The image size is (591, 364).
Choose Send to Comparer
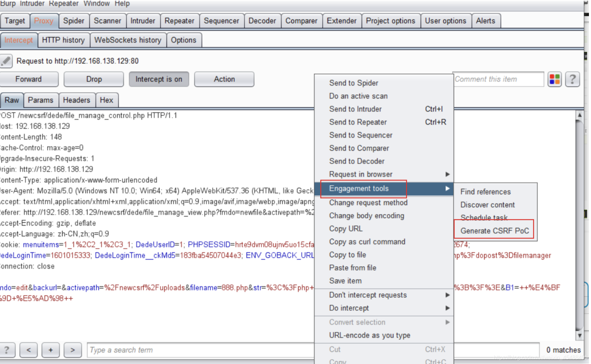pyautogui.click(x=384, y=148)
